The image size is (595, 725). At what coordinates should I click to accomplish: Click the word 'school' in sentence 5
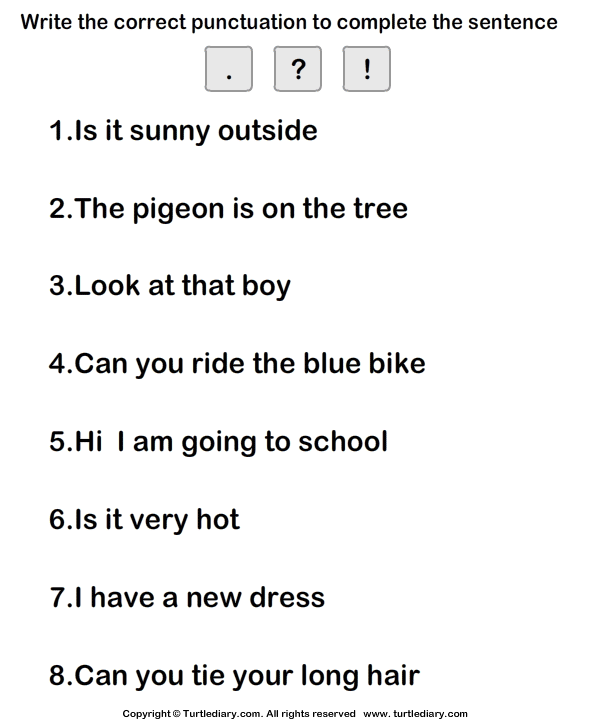tap(343, 442)
